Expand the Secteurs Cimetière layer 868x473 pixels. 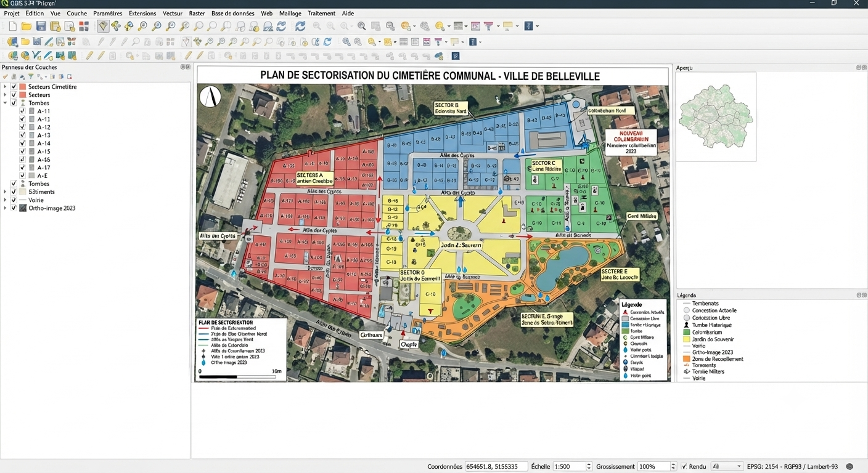point(5,87)
